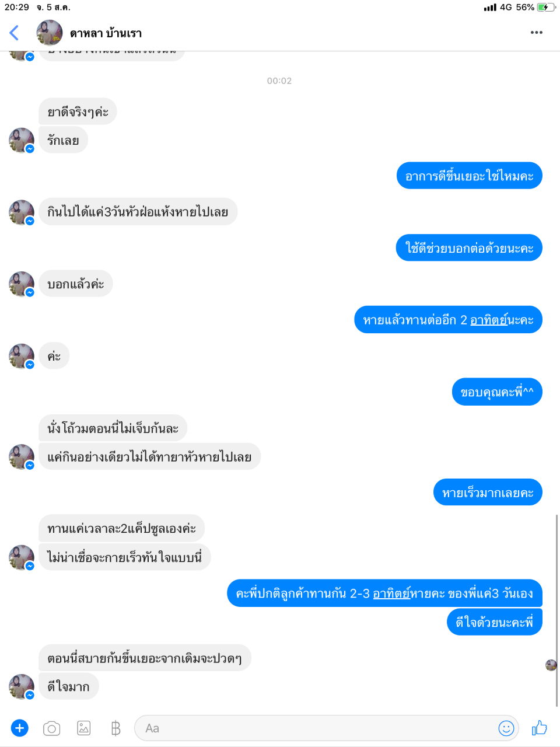Open the photo gallery icon
The image size is (560, 747).
coord(84,728)
